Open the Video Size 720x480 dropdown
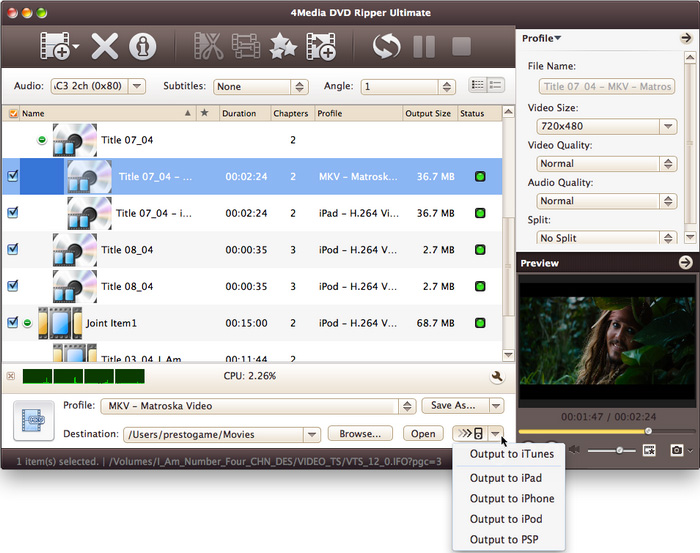Viewport: 700px width, 553px height. coord(608,126)
